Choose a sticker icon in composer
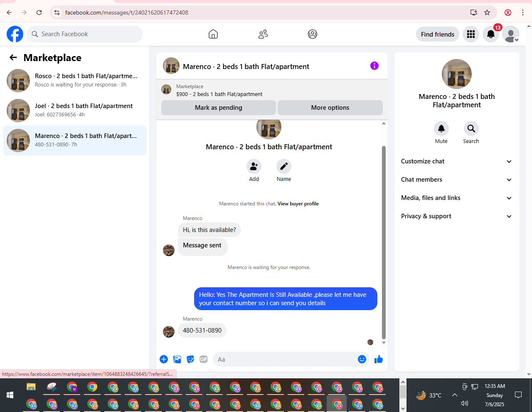Image resolution: width=532 pixels, height=412 pixels. [190, 359]
